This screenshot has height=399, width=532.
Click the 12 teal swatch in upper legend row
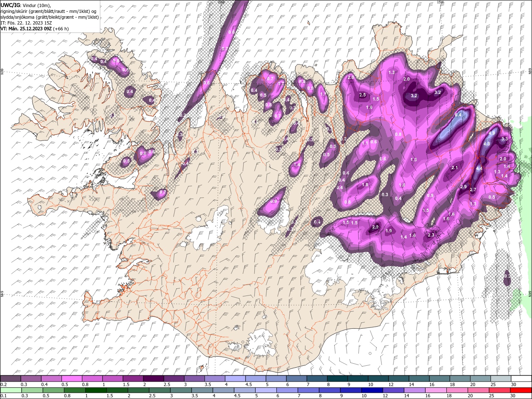click(x=399, y=379)
